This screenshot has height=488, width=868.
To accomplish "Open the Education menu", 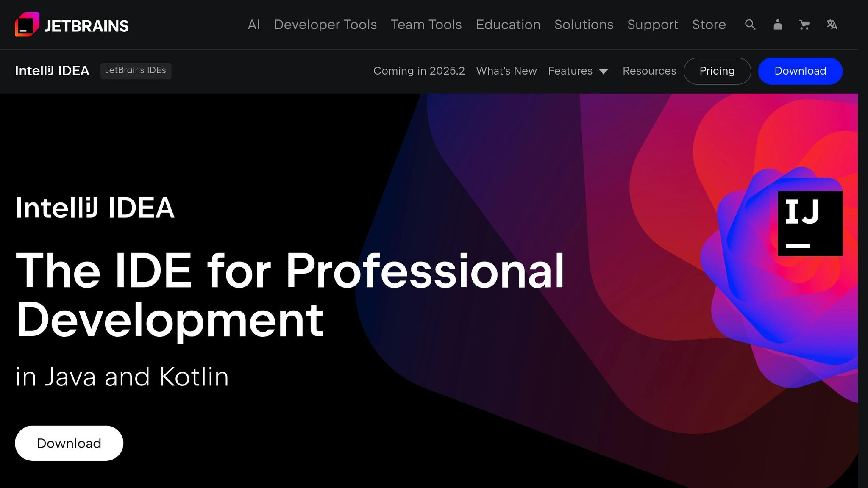I will [508, 25].
